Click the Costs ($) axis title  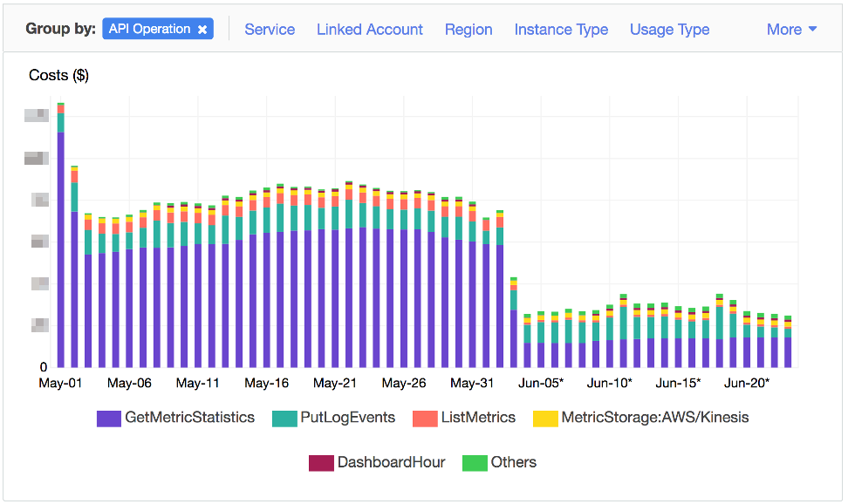pyautogui.click(x=59, y=75)
